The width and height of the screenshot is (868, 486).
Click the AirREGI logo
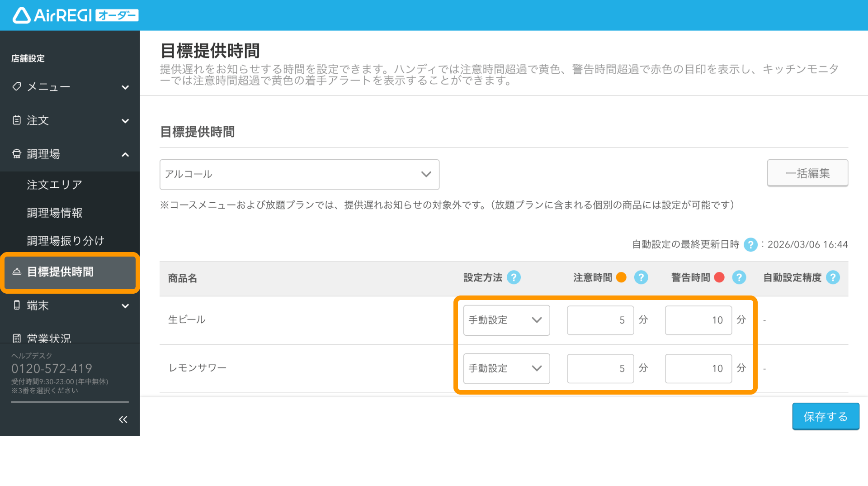click(75, 15)
